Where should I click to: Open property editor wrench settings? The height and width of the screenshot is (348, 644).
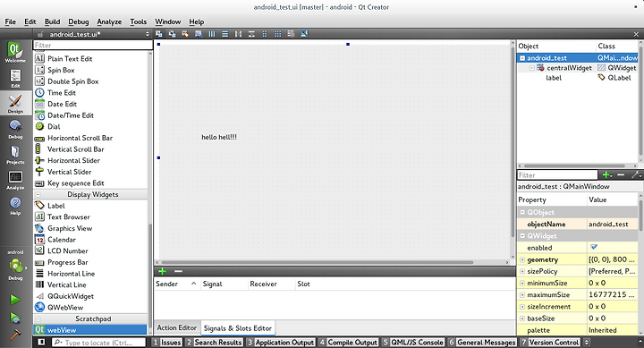[x=636, y=175]
